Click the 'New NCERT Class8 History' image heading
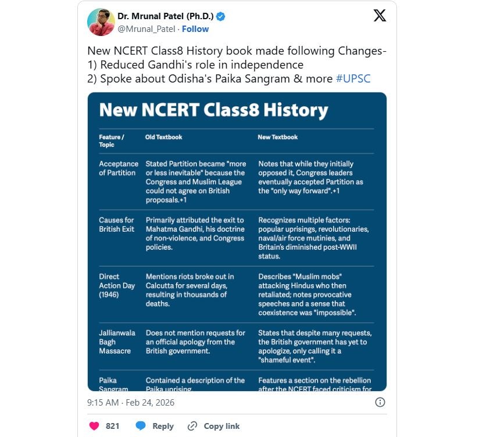 coord(214,110)
